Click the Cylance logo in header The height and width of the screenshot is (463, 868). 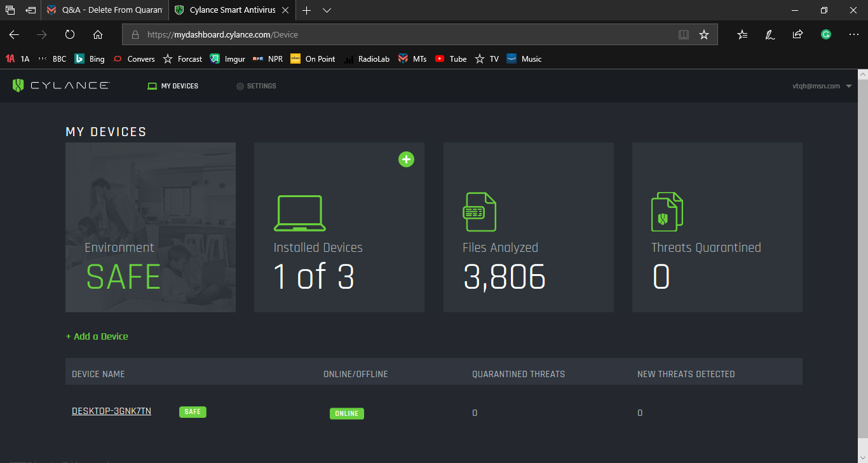61,86
